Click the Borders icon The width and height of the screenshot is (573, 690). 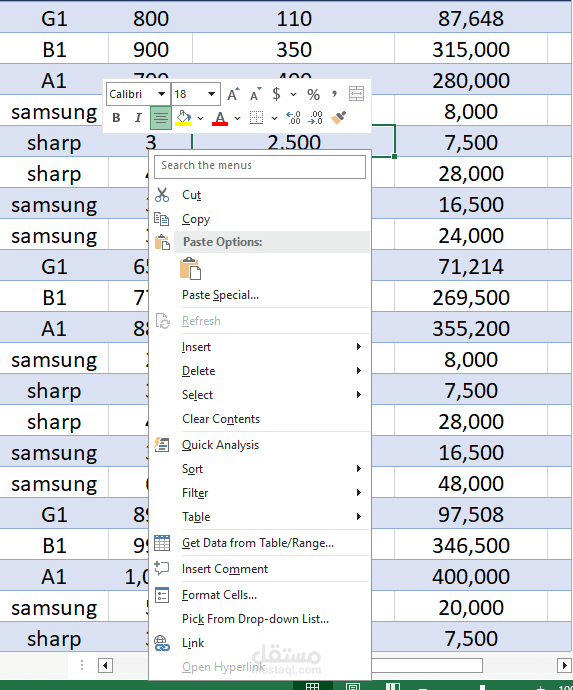(257, 118)
